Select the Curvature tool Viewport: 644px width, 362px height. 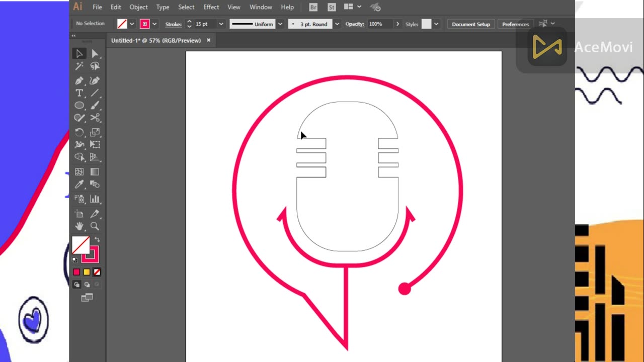[95, 80]
